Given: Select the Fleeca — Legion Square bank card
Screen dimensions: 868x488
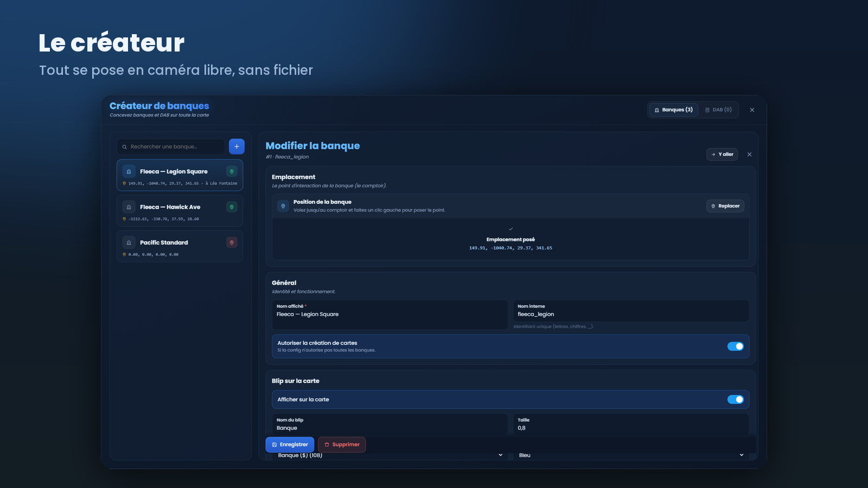Looking at the screenshot, I should [180, 175].
